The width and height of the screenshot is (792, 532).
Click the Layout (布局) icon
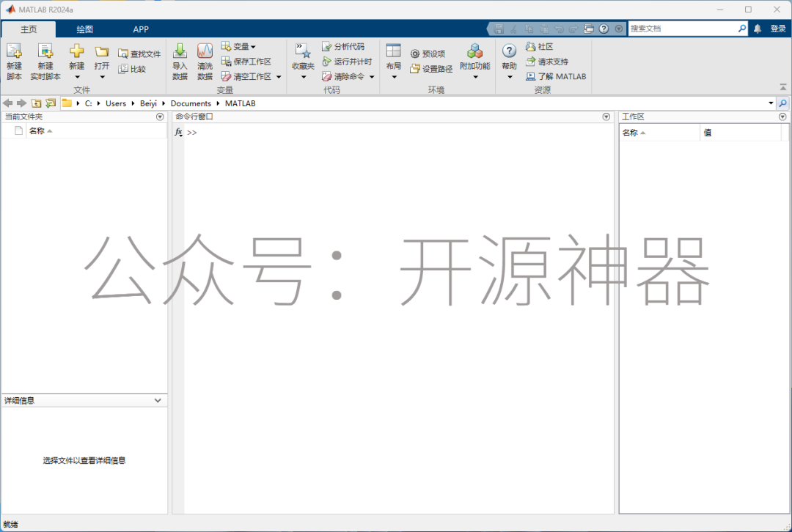coord(394,51)
